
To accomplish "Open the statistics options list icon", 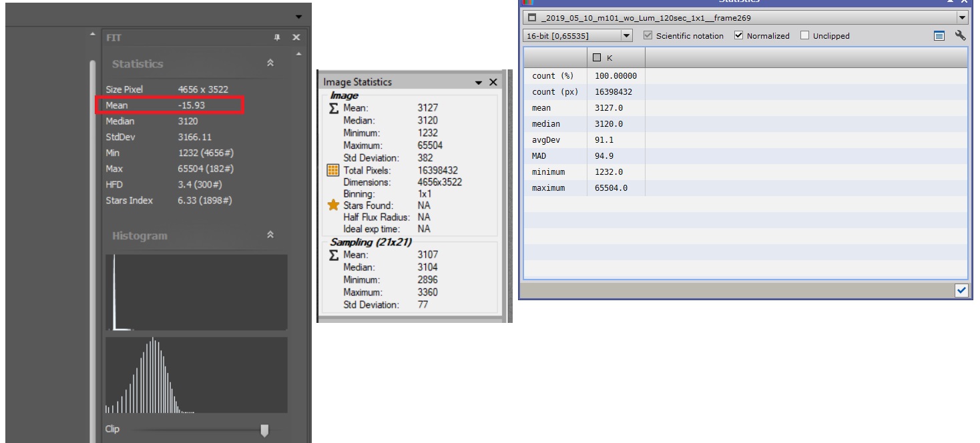I will [939, 36].
